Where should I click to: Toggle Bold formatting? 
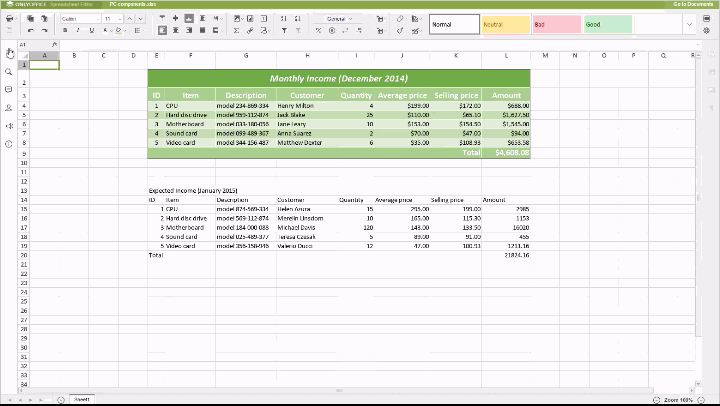[65, 31]
